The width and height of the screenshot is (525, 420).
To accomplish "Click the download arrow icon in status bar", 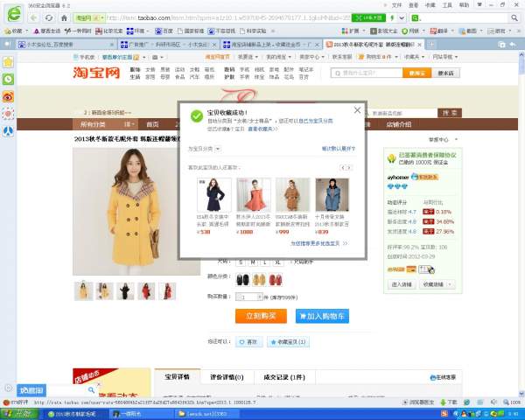I will click(x=443, y=402).
